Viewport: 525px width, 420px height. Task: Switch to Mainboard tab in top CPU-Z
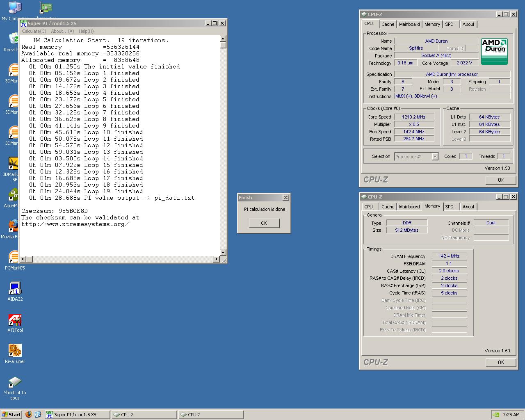[409, 24]
